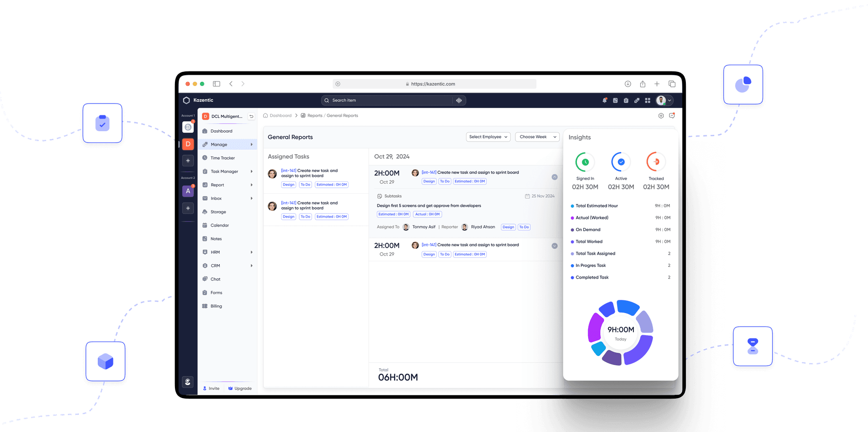This screenshot has height=432, width=868.
Task: Select the purple A workspace icon
Action: click(188, 191)
